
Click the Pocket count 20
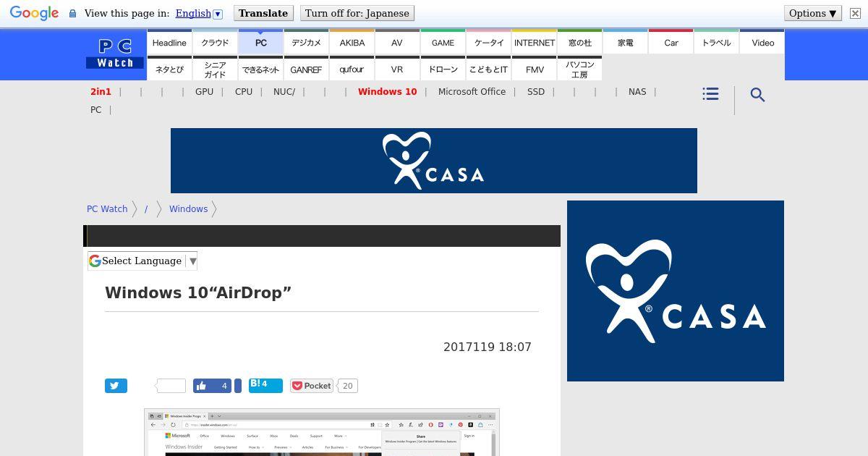click(347, 386)
